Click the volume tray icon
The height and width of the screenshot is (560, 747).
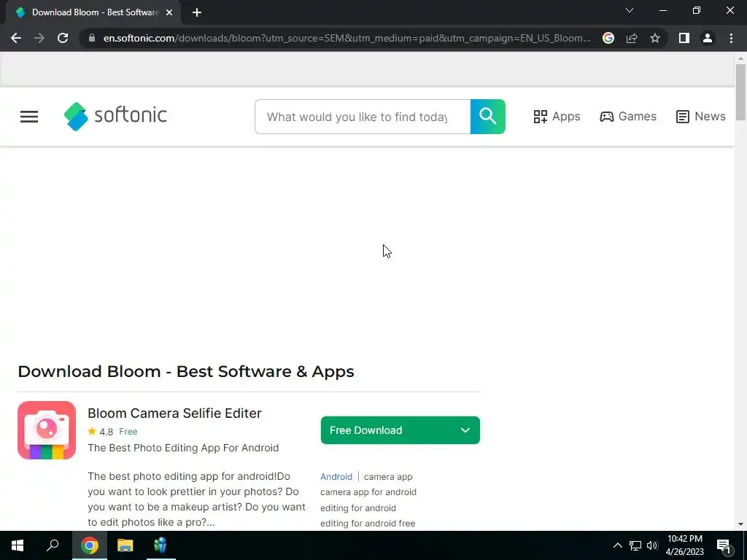coord(652,545)
